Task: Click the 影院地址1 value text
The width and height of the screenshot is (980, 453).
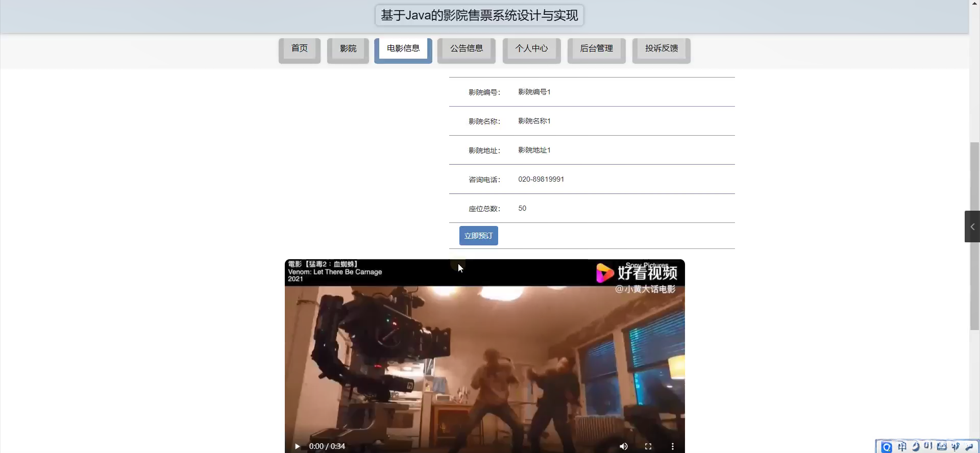Action: (x=534, y=150)
